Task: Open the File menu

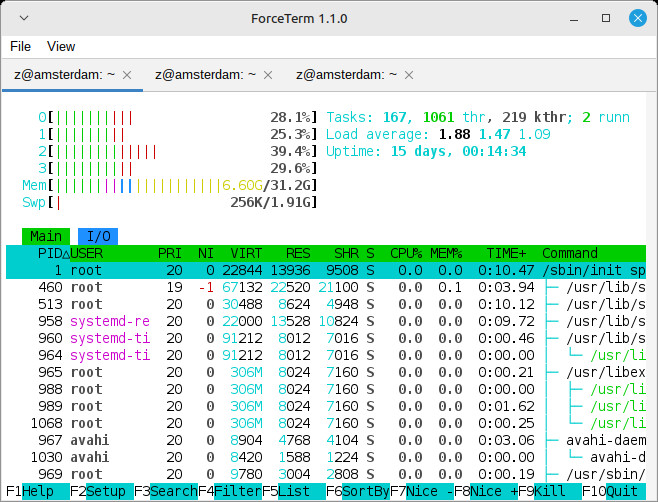Action: 21,46
